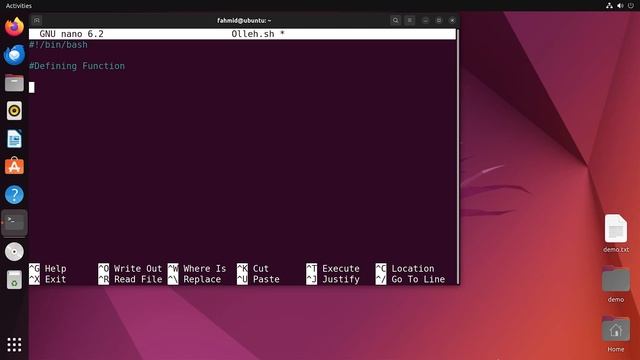Close the terminal window

(x=452, y=20)
